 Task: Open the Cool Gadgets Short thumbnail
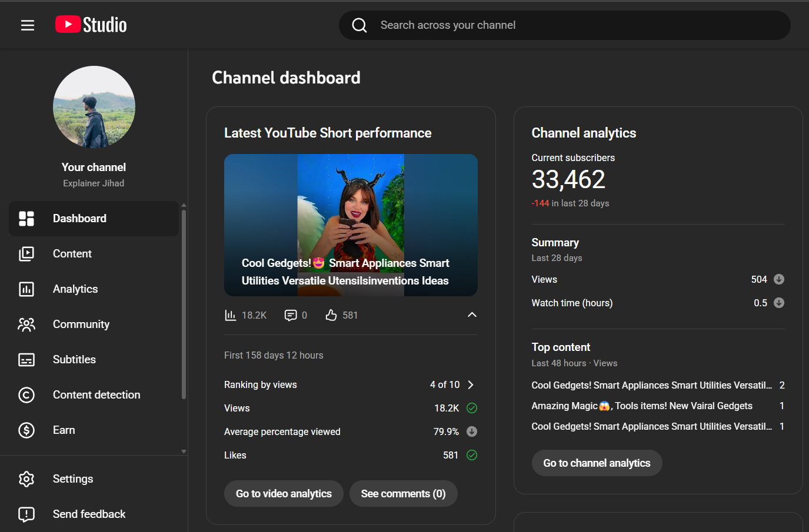(x=351, y=225)
